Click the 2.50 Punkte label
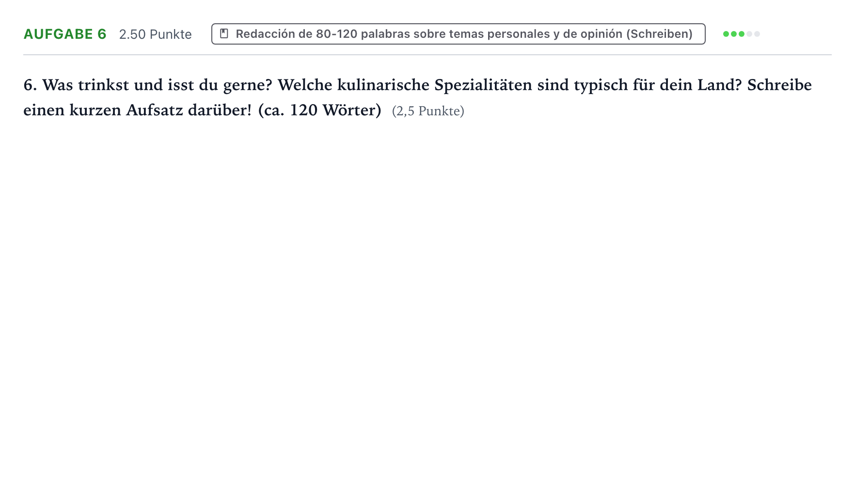 tap(156, 34)
